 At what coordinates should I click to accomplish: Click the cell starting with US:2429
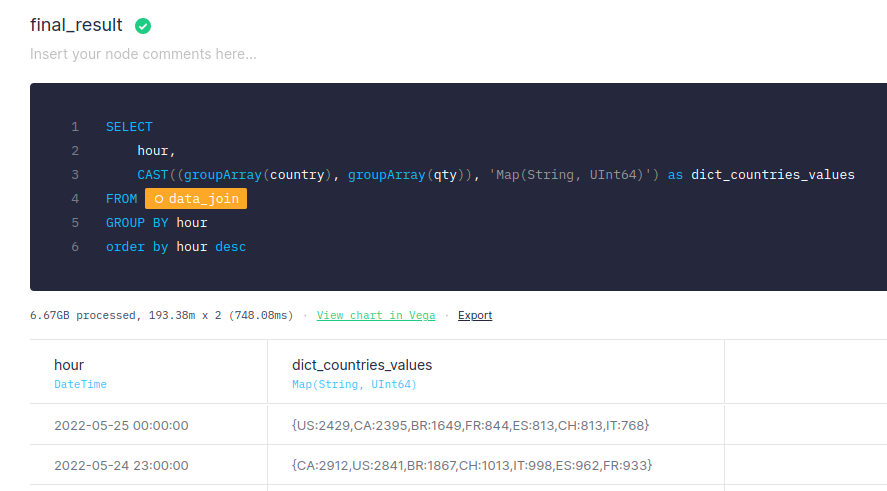[x=470, y=426]
